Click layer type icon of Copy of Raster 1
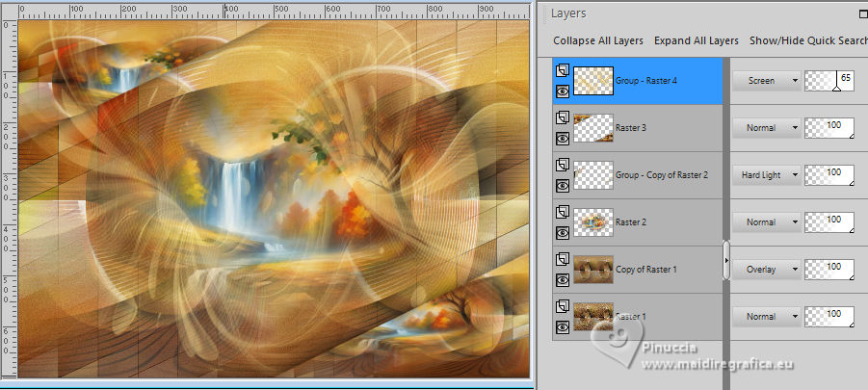 (563, 259)
